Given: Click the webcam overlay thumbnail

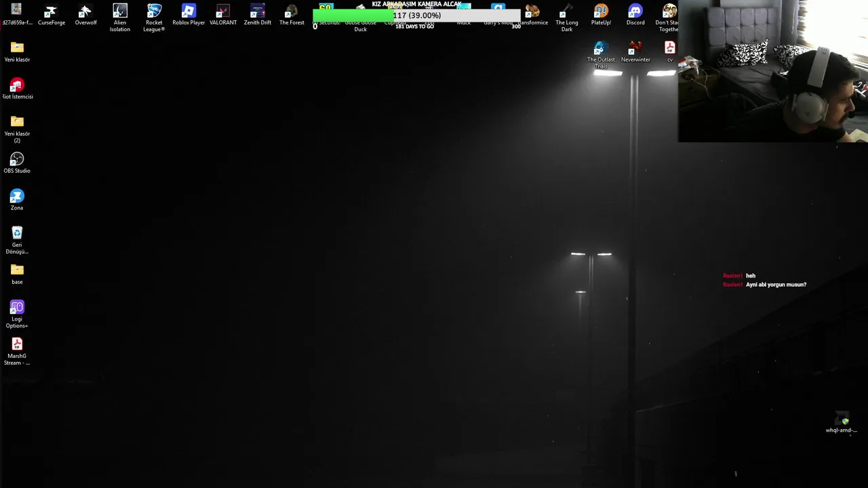Looking at the screenshot, I should coord(773,71).
